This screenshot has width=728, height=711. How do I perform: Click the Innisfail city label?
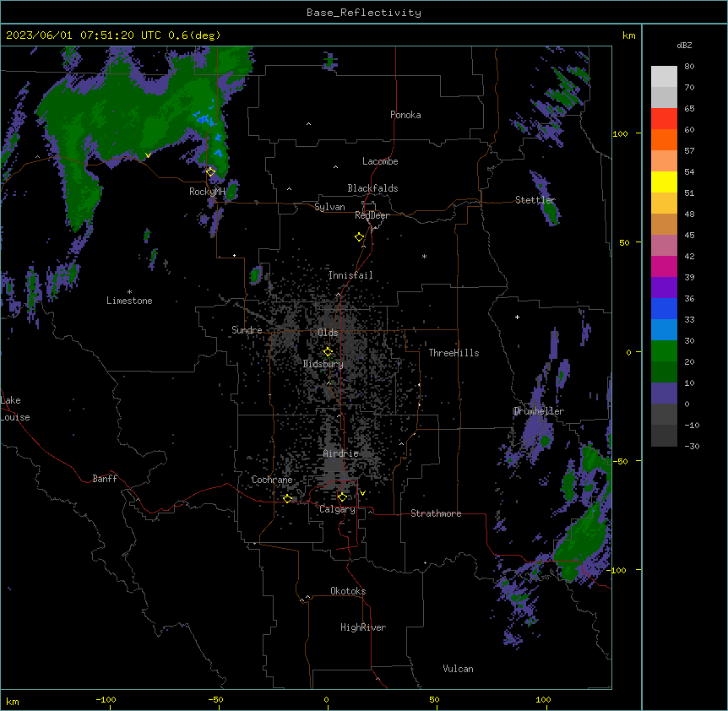click(x=350, y=275)
